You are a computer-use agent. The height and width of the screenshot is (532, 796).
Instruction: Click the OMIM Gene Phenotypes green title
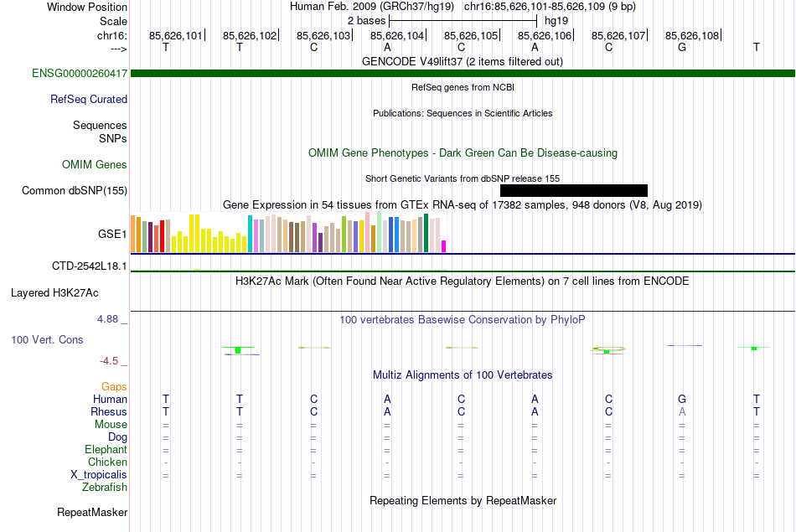tap(463, 153)
